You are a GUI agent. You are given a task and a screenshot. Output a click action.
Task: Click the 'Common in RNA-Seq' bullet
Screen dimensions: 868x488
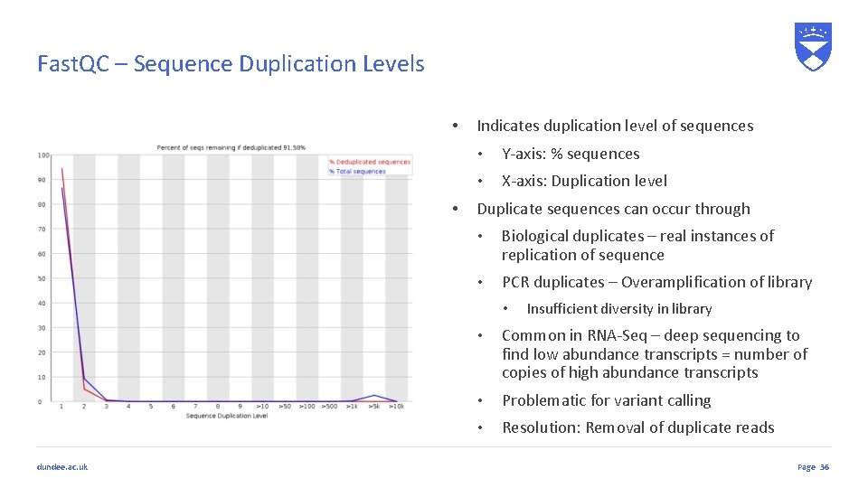pyautogui.click(x=655, y=354)
